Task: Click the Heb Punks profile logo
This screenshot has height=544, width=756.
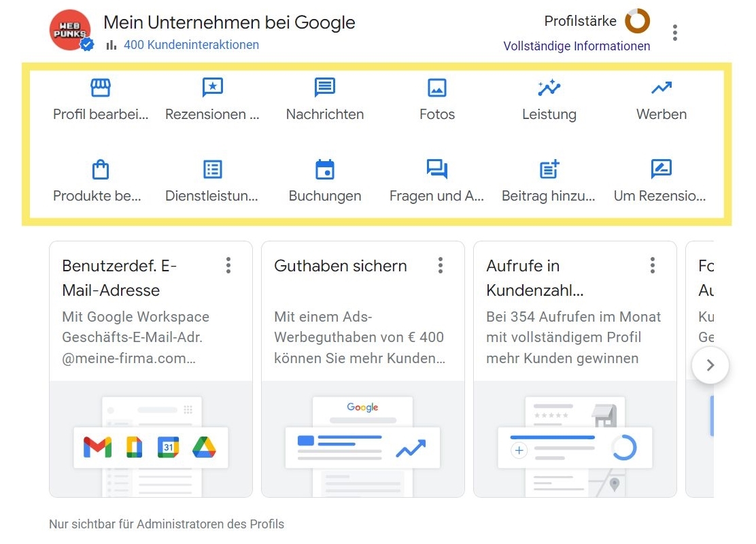Action: click(70, 30)
